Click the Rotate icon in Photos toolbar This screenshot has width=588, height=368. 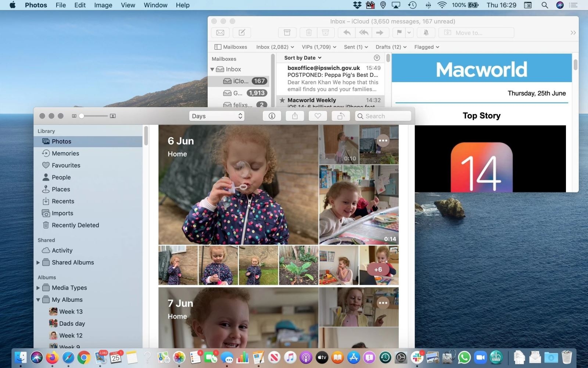[340, 116]
